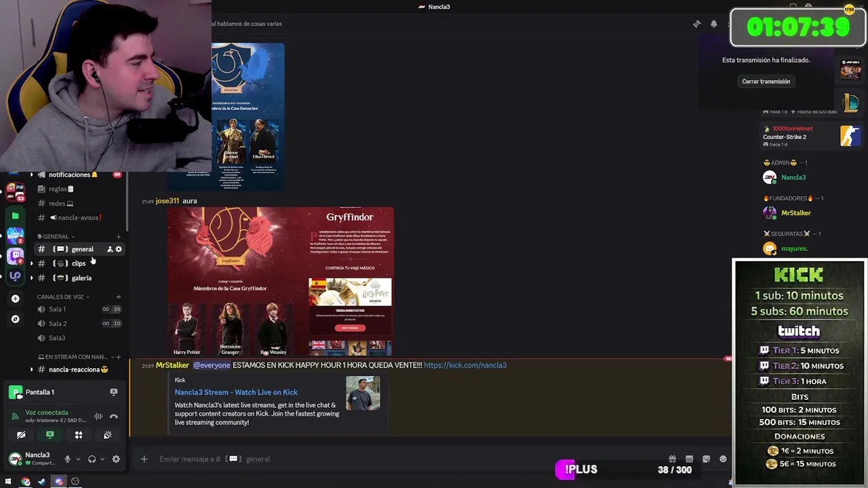The height and width of the screenshot is (488, 868).
Task: Open notification settings bell in header
Action: click(x=713, y=24)
